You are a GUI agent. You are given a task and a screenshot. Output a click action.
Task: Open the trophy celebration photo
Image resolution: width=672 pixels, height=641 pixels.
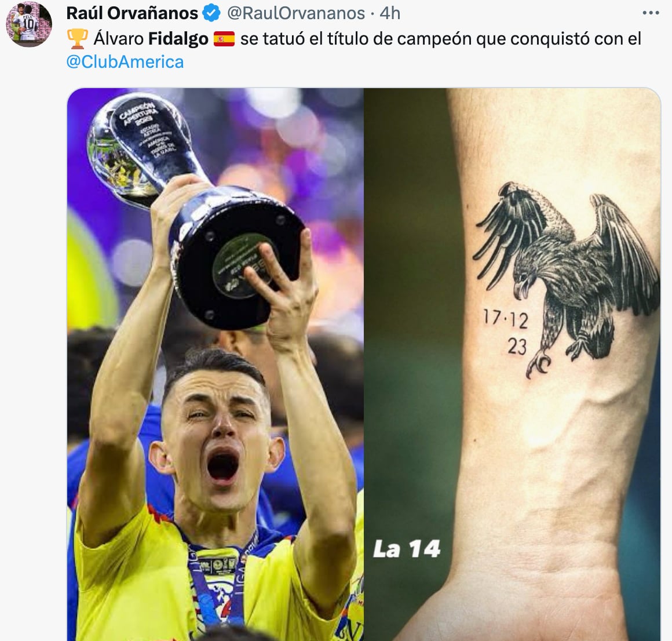coord(215,365)
